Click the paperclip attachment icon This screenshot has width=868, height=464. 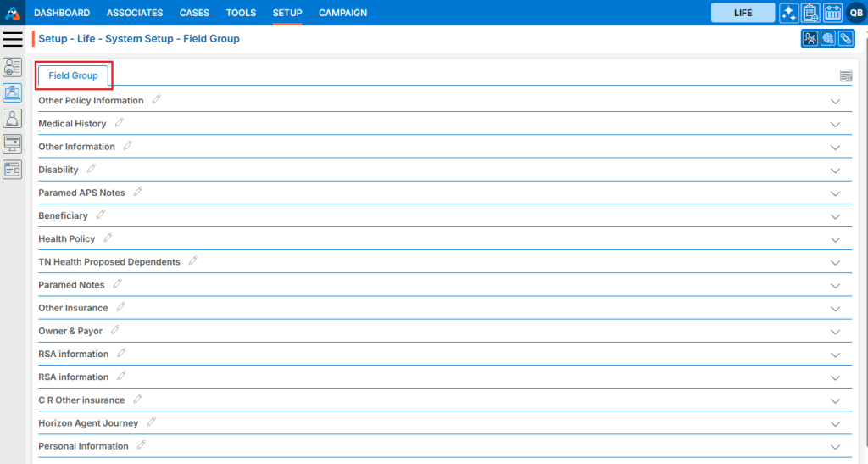[846, 39]
